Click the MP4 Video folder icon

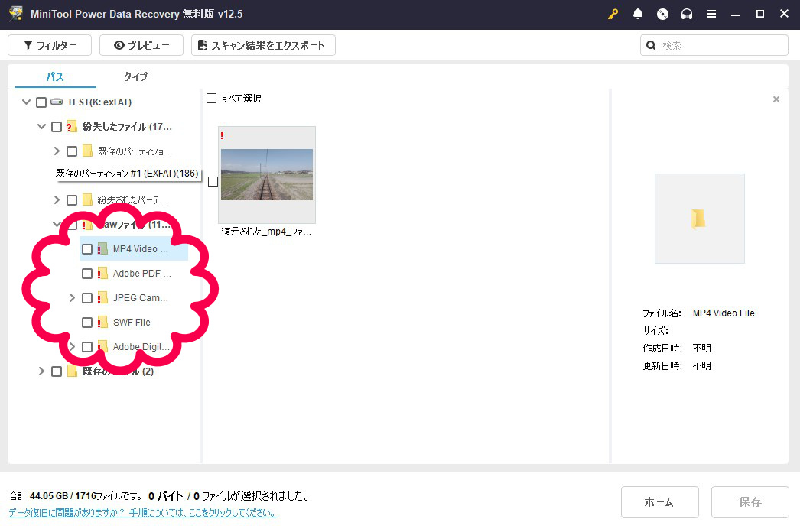pyautogui.click(x=102, y=249)
